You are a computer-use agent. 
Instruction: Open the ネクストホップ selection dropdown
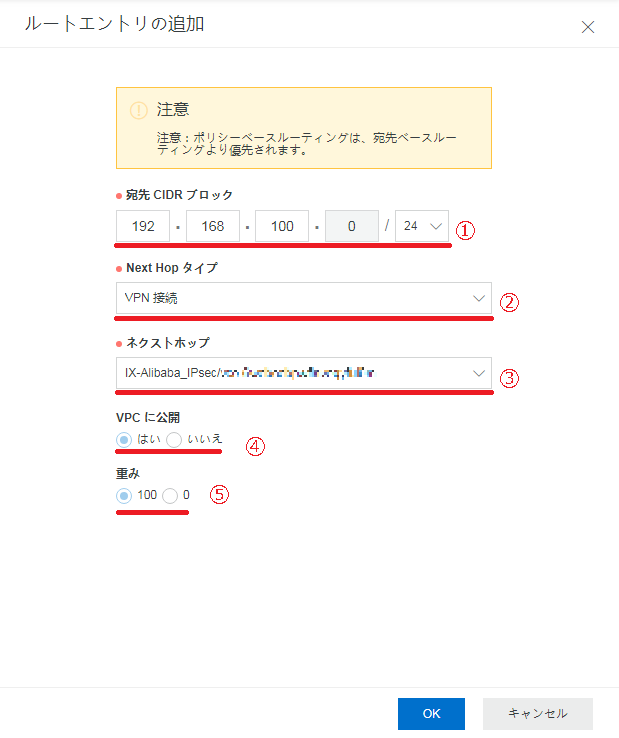pos(302,373)
